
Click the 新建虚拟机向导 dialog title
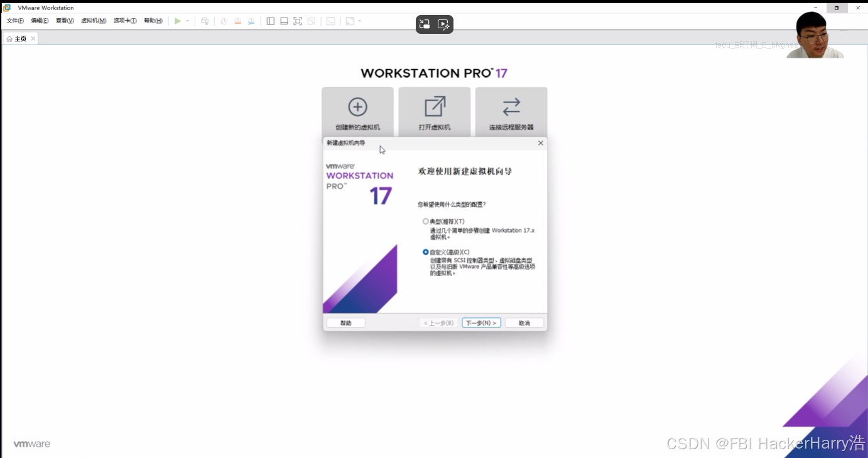pos(345,143)
